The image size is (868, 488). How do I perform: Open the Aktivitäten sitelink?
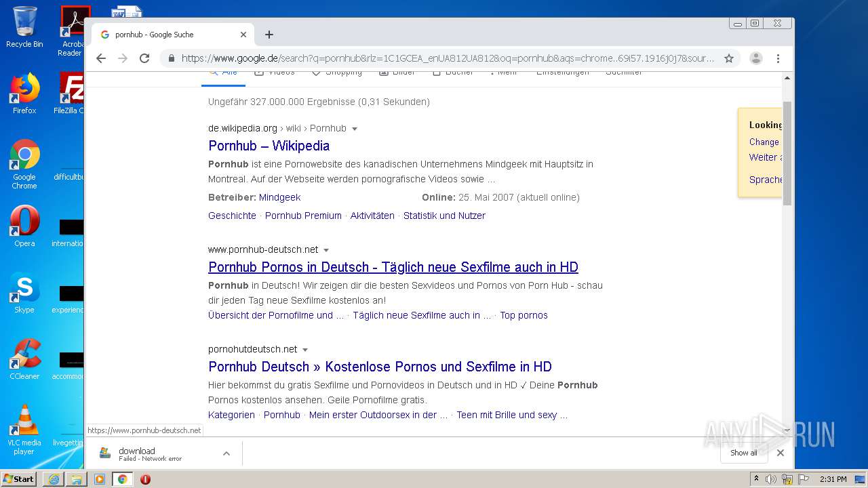pyautogui.click(x=372, y=216)
